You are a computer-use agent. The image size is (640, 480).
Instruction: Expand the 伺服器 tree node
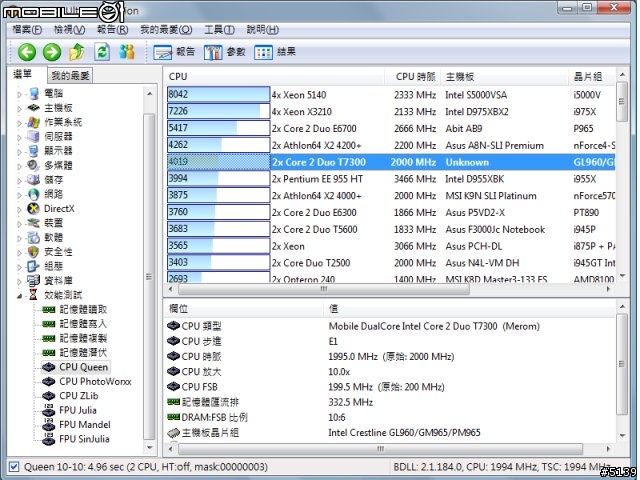[x=19, y=137]
